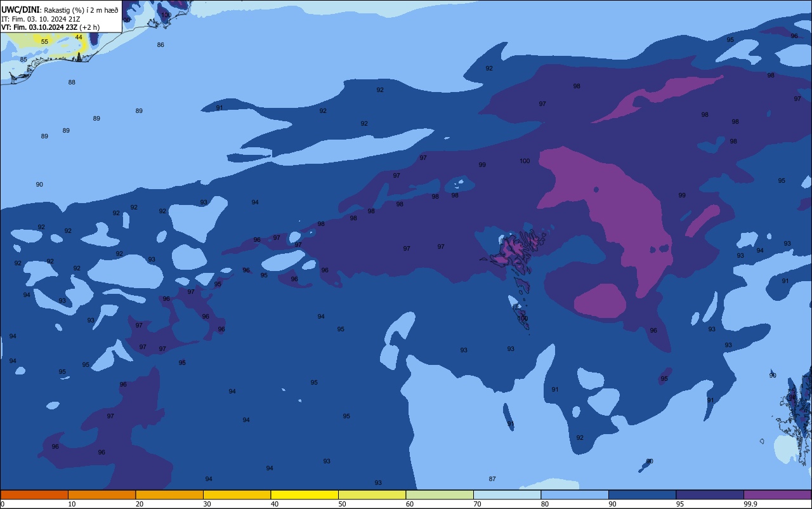Click the title line 'UWC/DINI: Rakastig (%) í 2 m hæð'
Screen dimensions: 812x509
click(60, 10)
